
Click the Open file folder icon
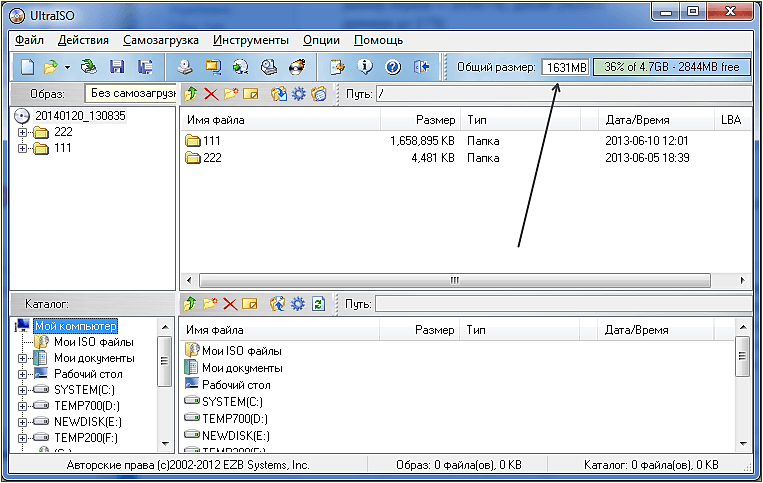click(x=50, y=67)
